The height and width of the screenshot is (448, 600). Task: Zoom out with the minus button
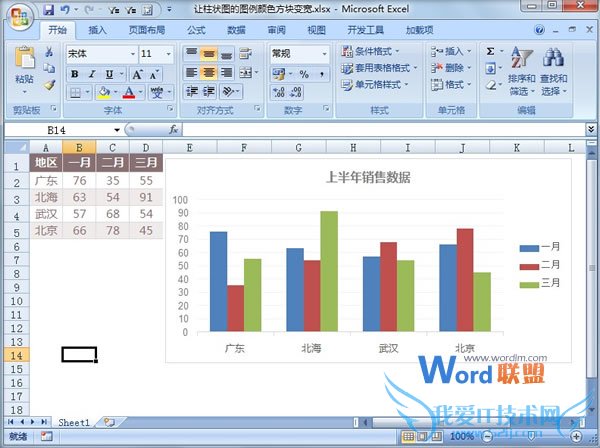pos(487,436)
